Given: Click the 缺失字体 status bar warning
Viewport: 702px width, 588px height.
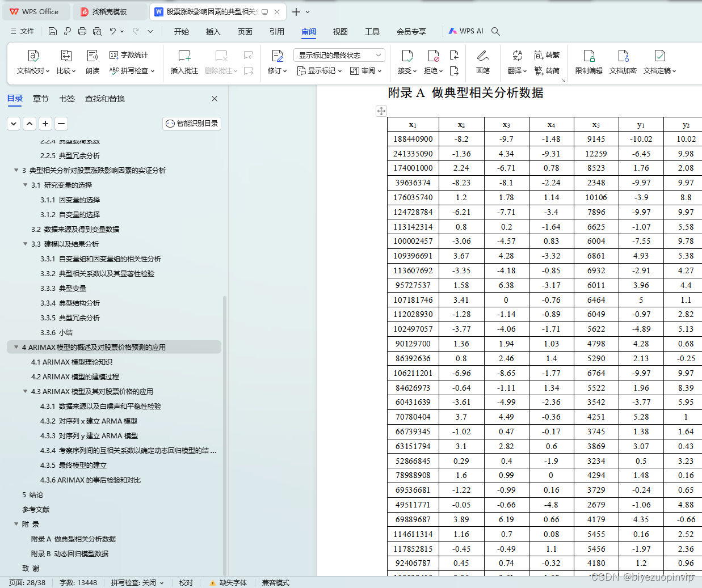Looking at the screenshot, I should (x=228, y=583).
